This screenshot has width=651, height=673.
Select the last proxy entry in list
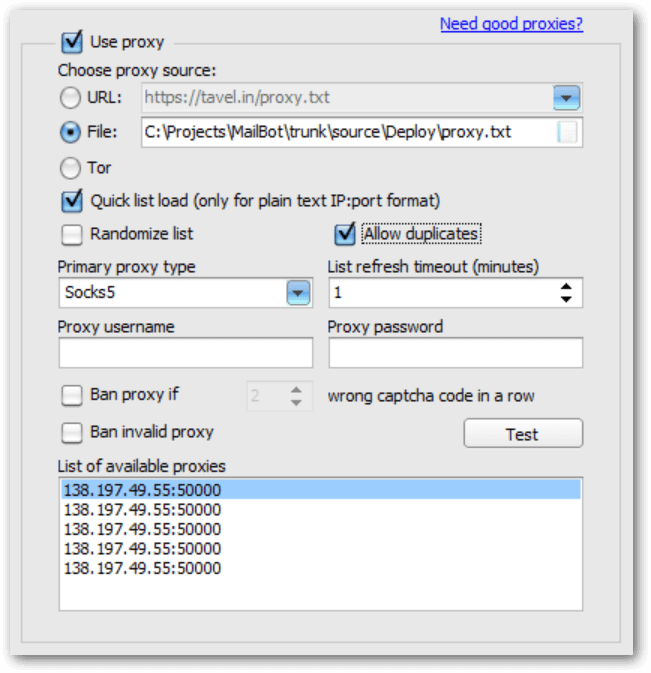click(321, 568)
